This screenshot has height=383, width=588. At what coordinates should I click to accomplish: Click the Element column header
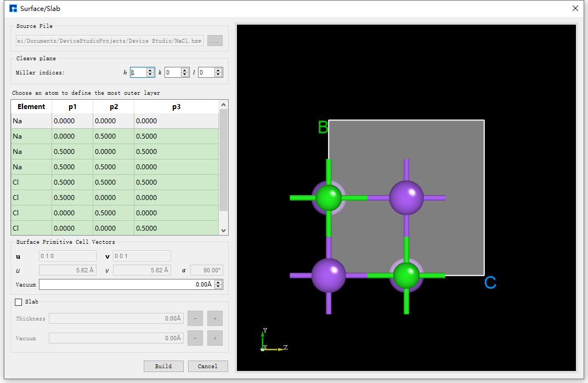click(31, 107)
